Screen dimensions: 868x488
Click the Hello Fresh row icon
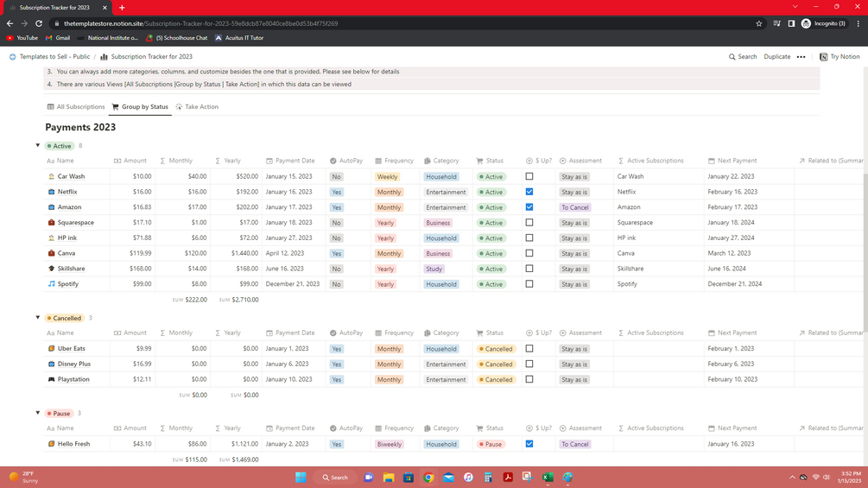pos(52,444)
